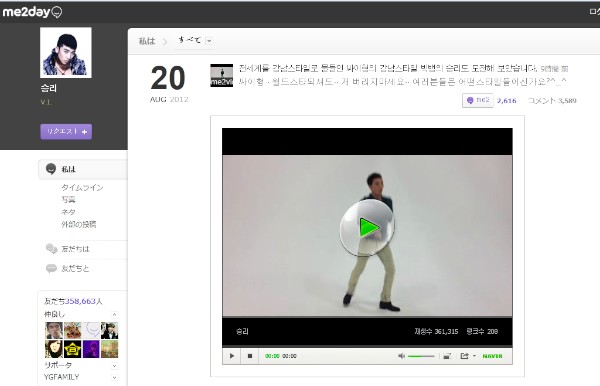Click the me2day logo

click(32, 12)
